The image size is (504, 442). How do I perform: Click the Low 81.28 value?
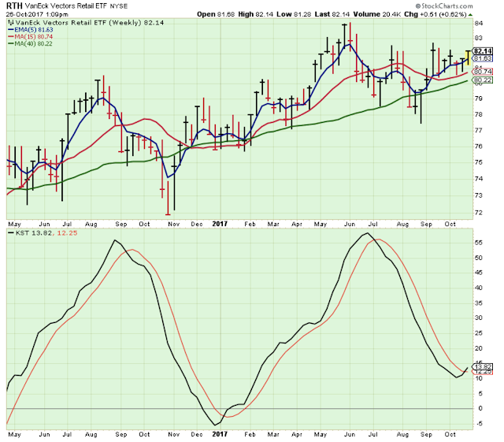pos(294,14)
